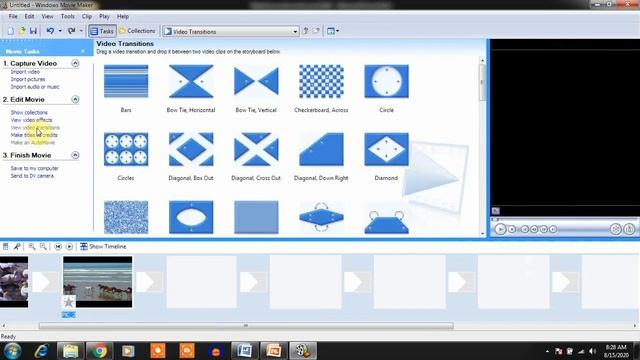Open the View menu

47,16
